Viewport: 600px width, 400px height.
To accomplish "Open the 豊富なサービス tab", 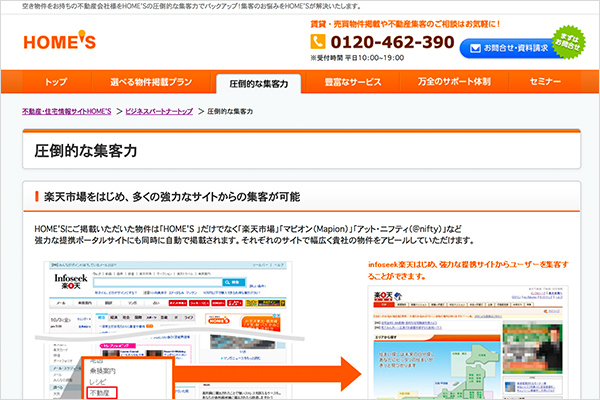I will (353, 82).
